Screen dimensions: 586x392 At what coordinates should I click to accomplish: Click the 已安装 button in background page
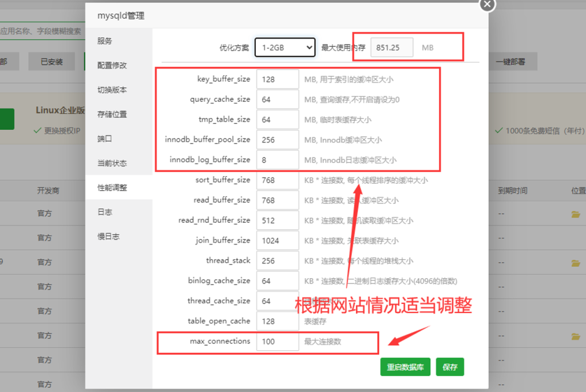click(52, 62)
